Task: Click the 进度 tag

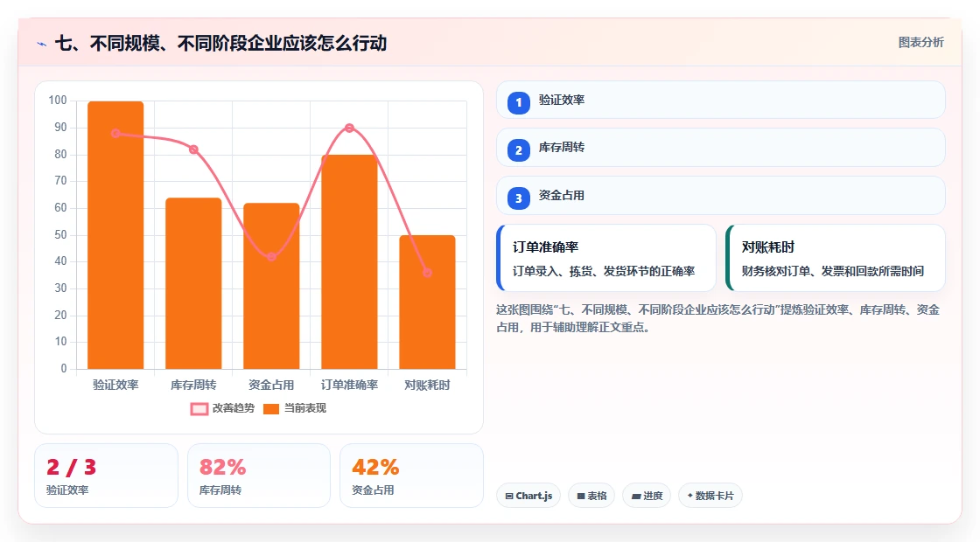Action: (x=647, y=496)
